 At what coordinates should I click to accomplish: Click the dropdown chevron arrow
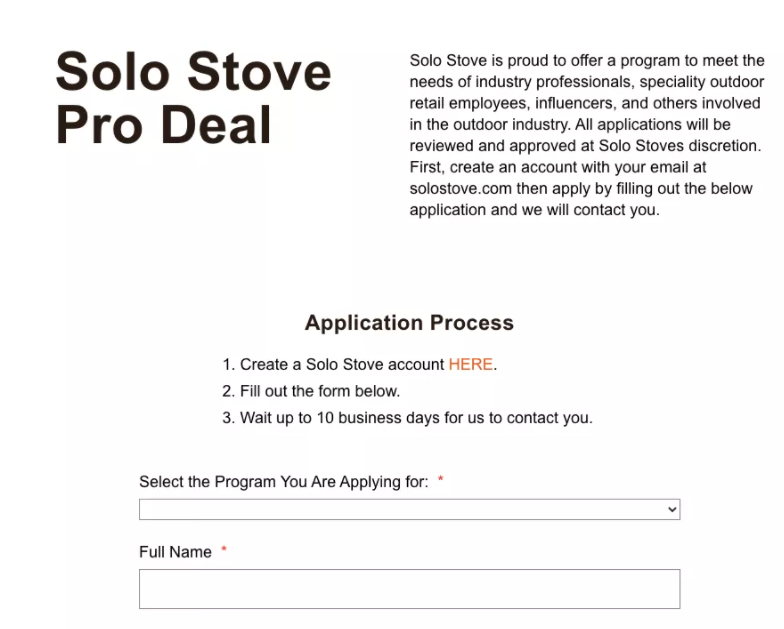[671, 510]
